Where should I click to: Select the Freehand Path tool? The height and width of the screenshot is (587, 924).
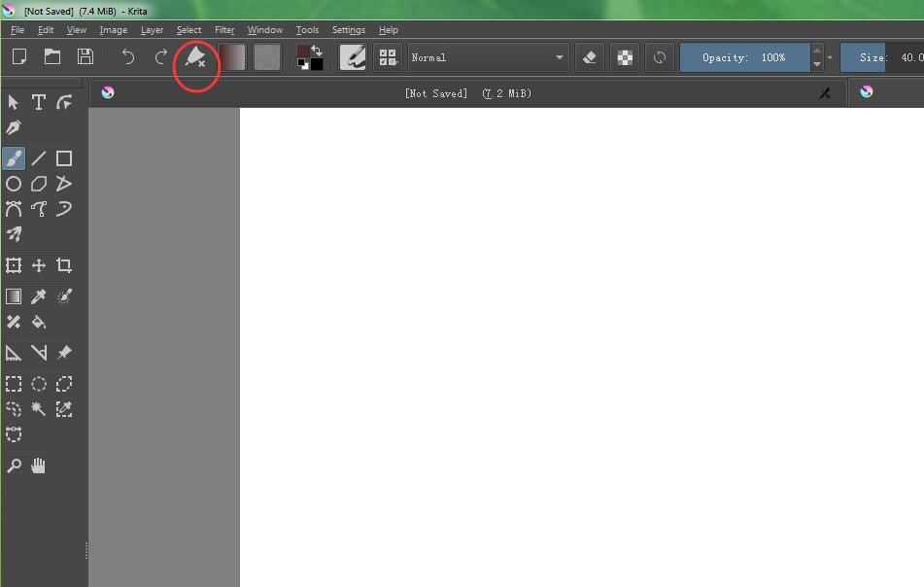(x=39, y=209)
